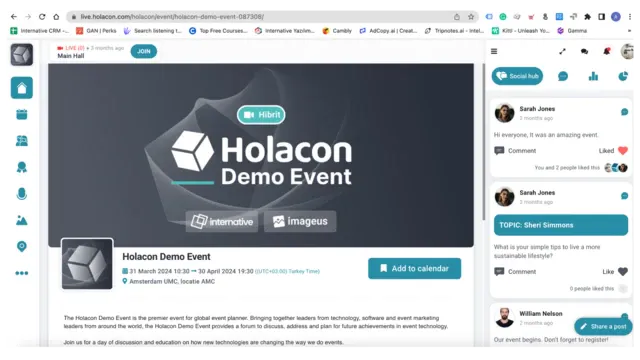This screenshot has width=640, height=360.
Task: Click the Holacon Demo Event title
Action: point(167,257)
